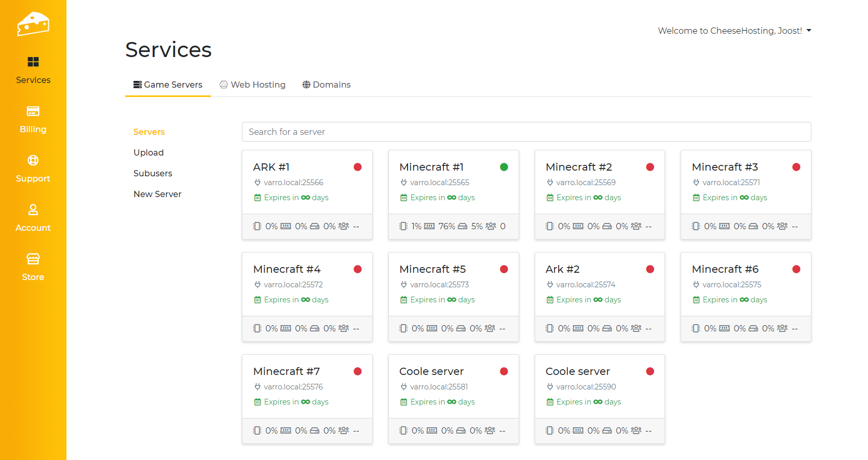The height and width of the screenshot is (460, 868).
Task: Open Services from the sidebar grid icon
Action: 33,62
